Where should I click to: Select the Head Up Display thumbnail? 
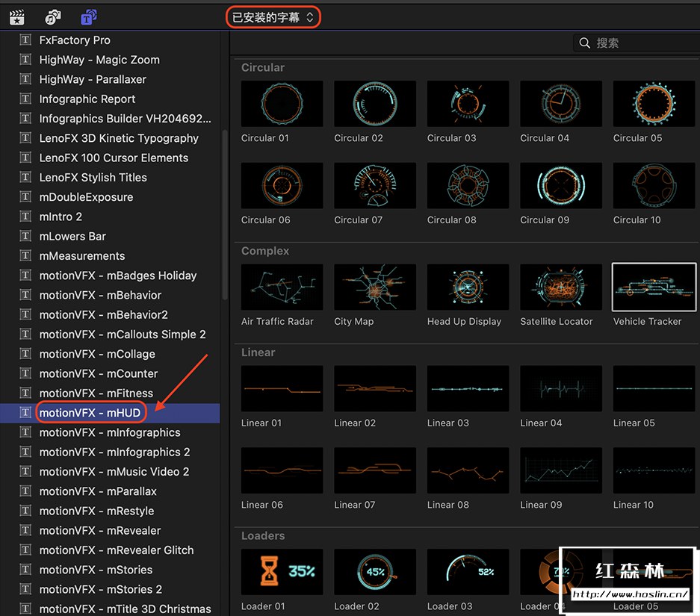[468, 287]
